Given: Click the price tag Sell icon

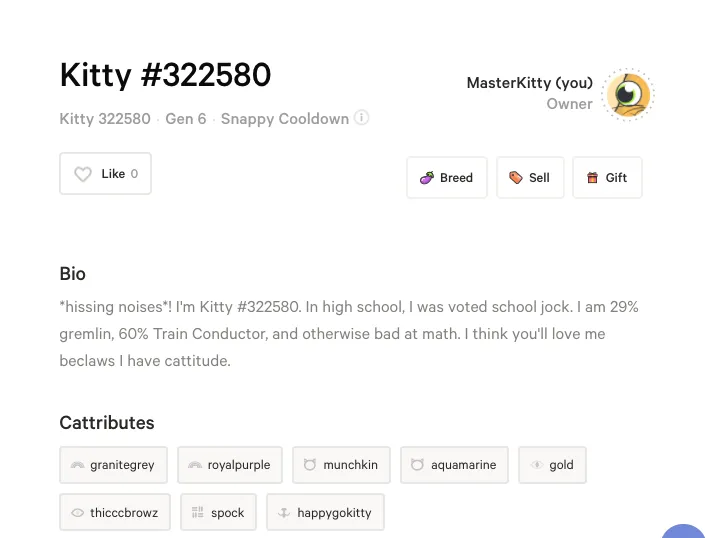Looking at the screenshot, I should [516, 177].
